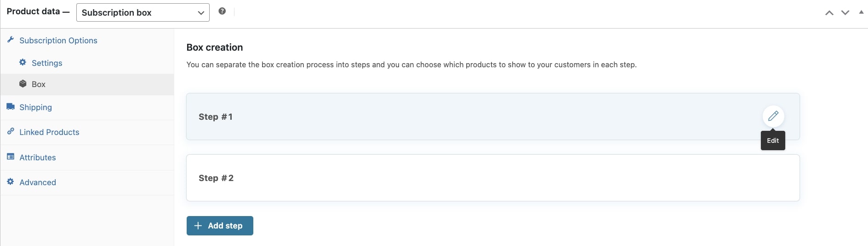Click the gear icon beside Advanced

coord(11,182)
